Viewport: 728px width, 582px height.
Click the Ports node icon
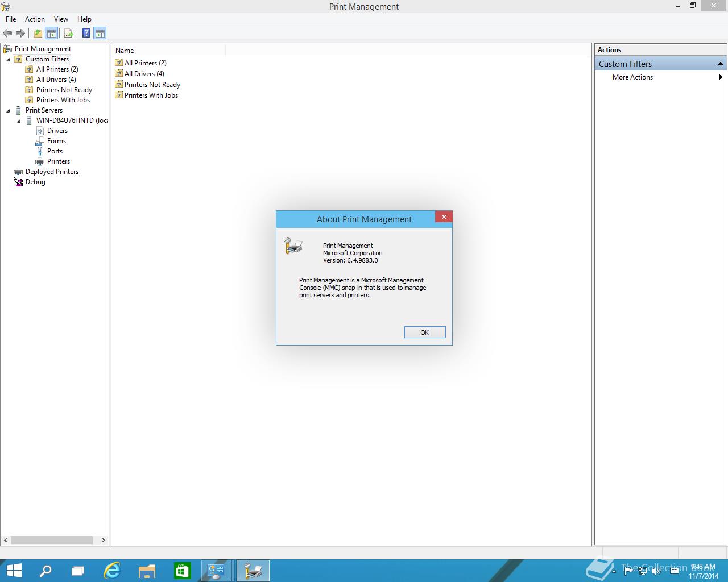(40, 151)
